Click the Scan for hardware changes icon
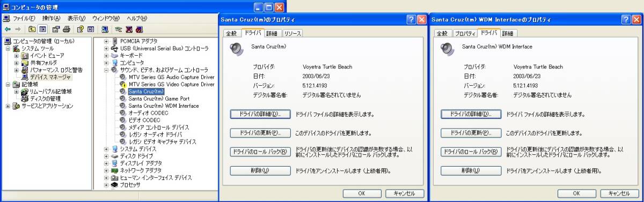 click(105, 29)
